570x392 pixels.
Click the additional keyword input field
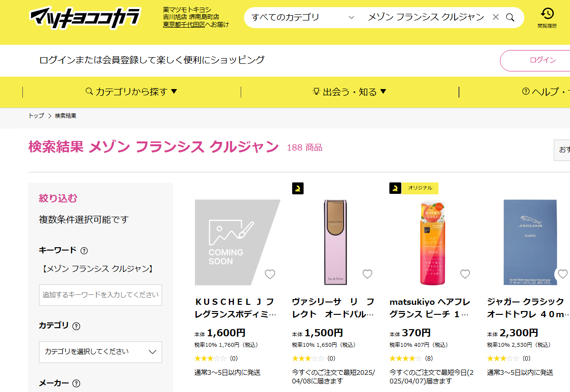coord(101,295)
